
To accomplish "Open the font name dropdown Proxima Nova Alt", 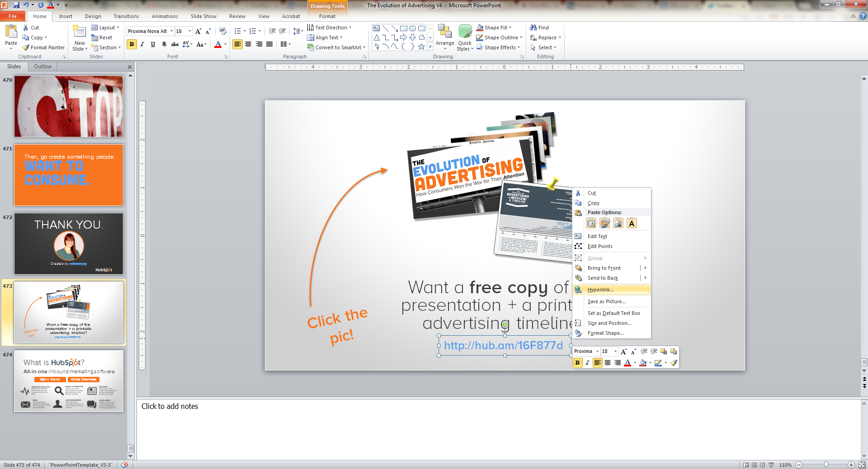I will pyautogui.click(x=171, y=31).
